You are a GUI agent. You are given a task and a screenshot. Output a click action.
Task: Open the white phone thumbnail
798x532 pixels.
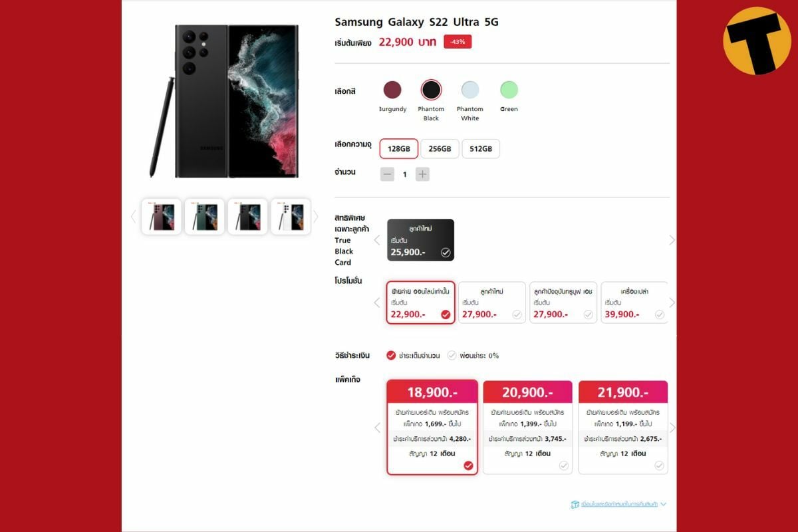tap(291, 217)
